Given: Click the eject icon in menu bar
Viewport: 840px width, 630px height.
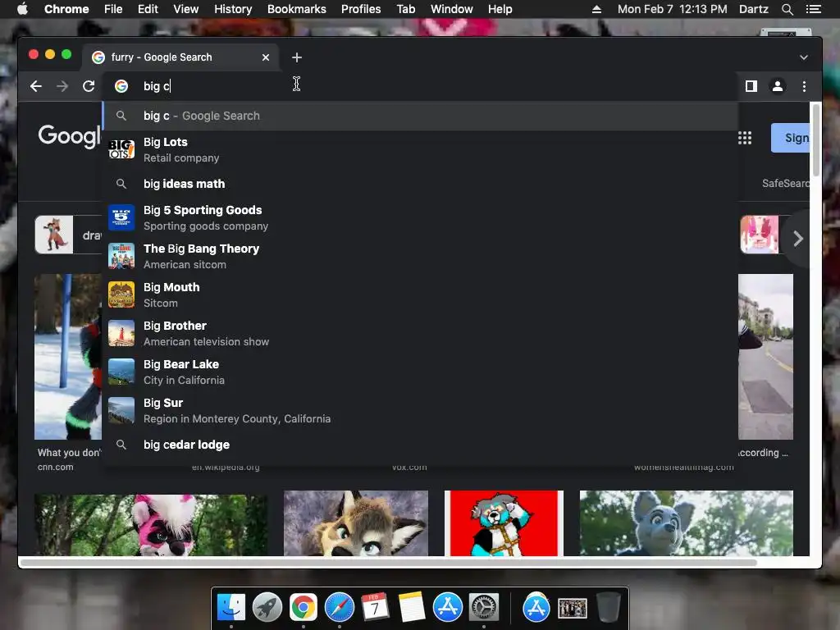Looking at the screenshot, I should pos(596,9).
